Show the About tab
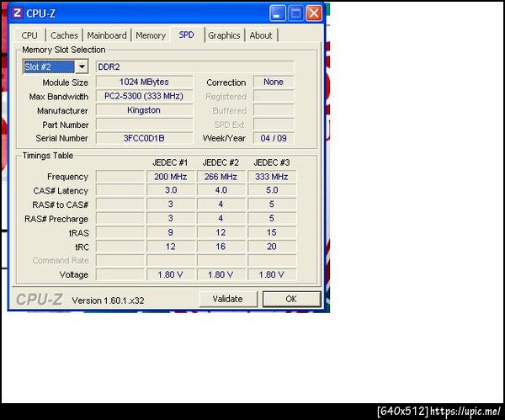The image size is (505, 420). pos(261,35)
